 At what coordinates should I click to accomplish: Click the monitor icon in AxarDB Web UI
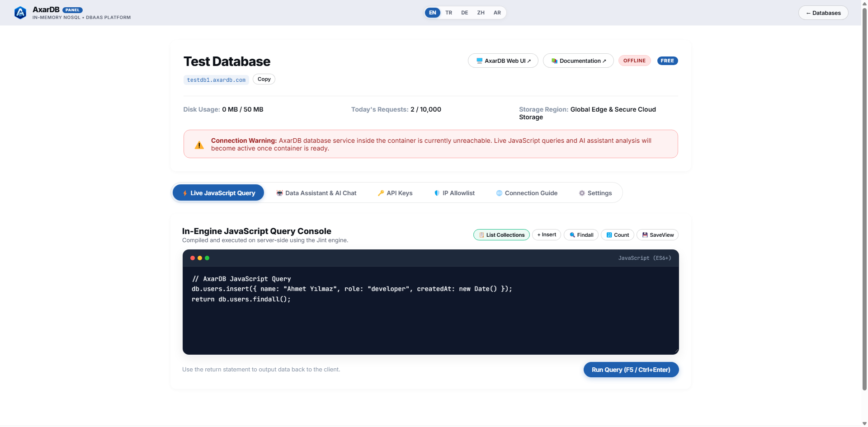[x=479, y=61]
